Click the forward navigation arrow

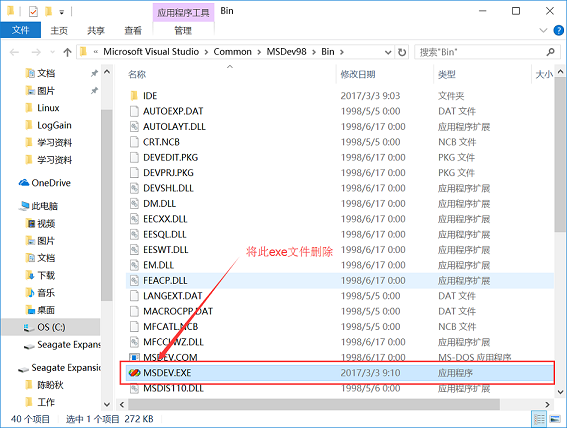click(x=36, y=52)
